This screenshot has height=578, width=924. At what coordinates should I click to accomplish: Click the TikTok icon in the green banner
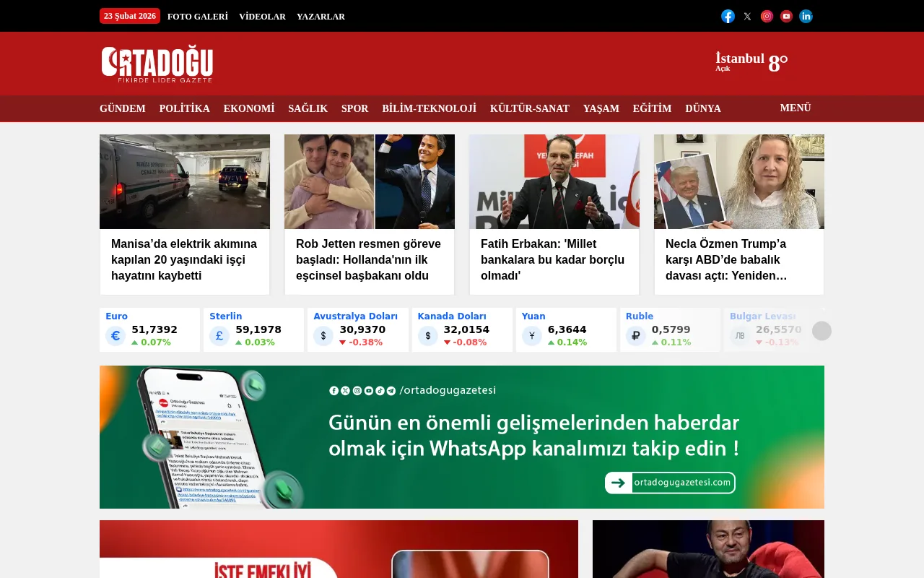(380, 390)
